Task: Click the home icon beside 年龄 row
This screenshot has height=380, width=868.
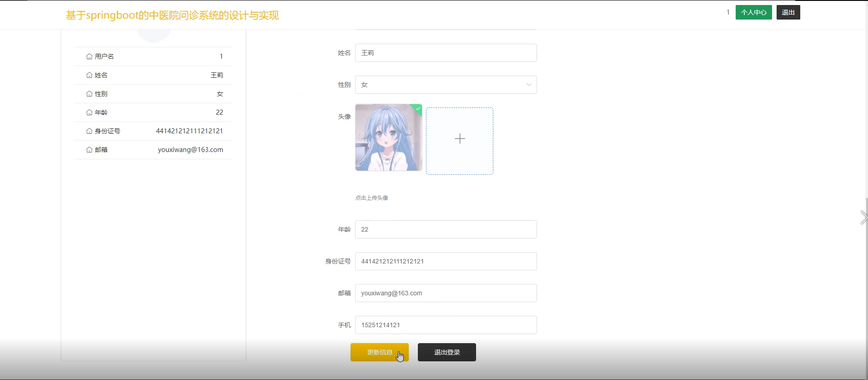Action: coord(89,112)
